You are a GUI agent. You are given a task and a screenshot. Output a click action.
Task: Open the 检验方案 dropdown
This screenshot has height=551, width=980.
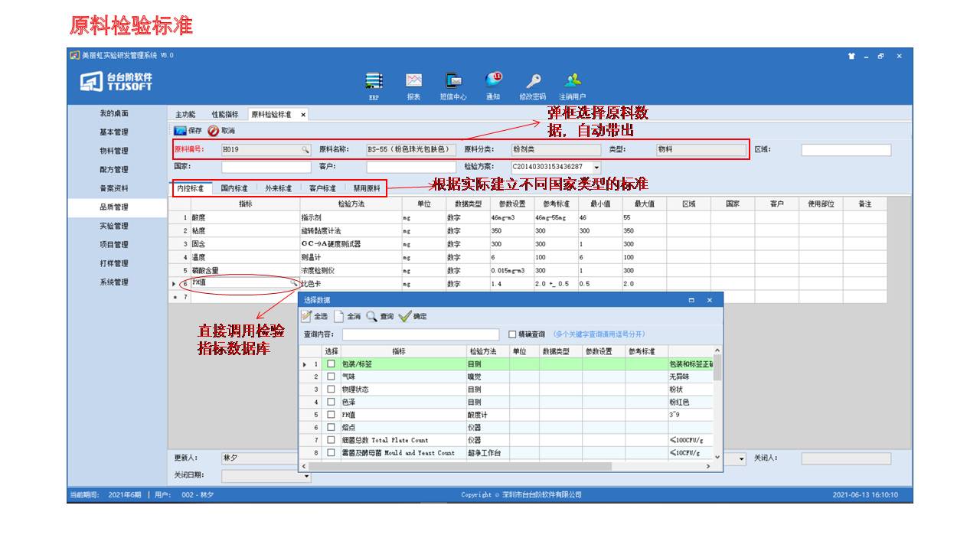(x=596, y=167)
